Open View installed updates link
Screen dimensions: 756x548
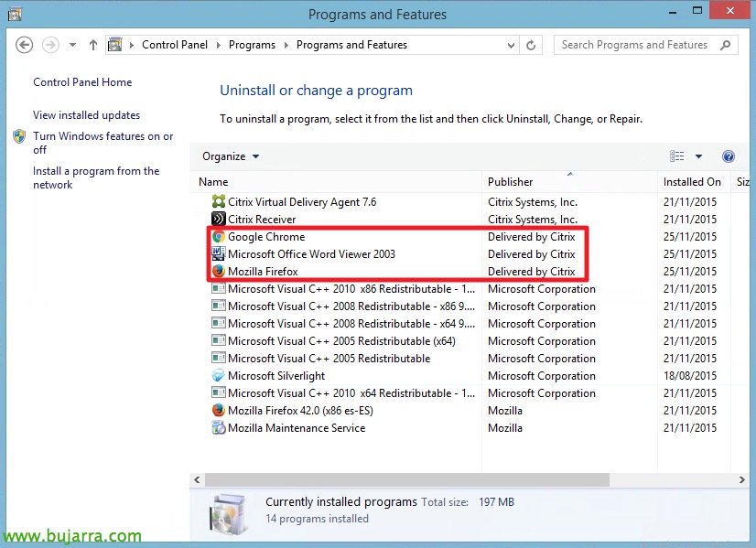pyautogui.click(x=86, y=115)
